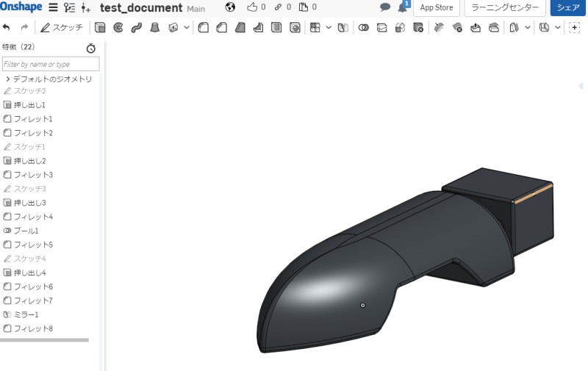Open the plane tools dropdown arrow
Viewport: 588px width, 371px height.
coord(528,27)
